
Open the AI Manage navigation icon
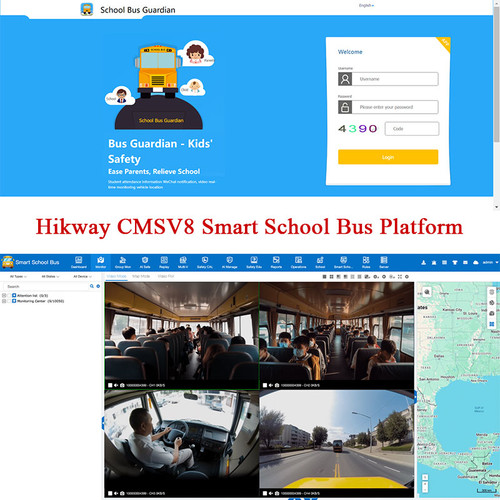230,262
